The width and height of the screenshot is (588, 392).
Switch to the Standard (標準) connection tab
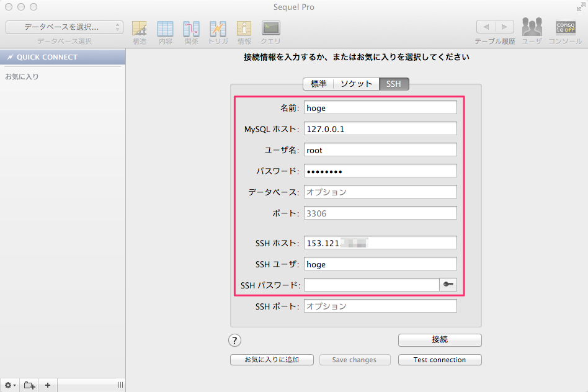[x=318, y=84]
